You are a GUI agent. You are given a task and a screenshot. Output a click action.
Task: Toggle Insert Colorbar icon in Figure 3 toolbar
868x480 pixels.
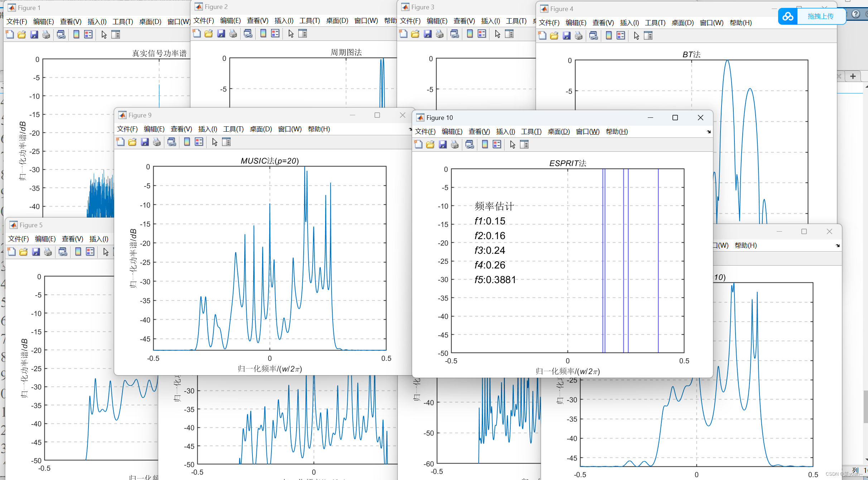[470, 34]
